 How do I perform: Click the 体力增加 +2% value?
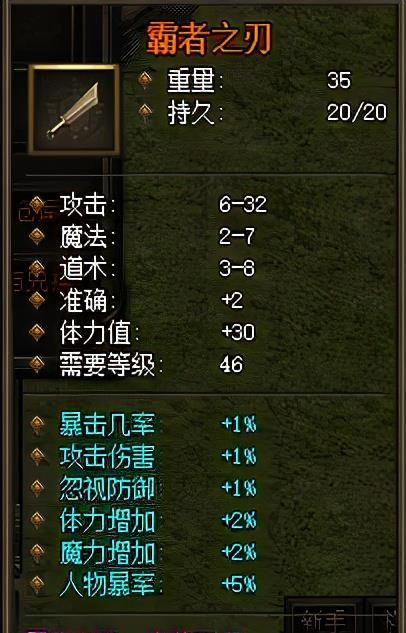(x=239, y=520)
